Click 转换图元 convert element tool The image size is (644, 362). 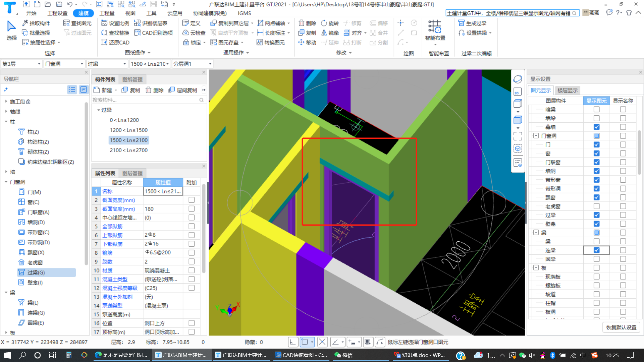271,43
